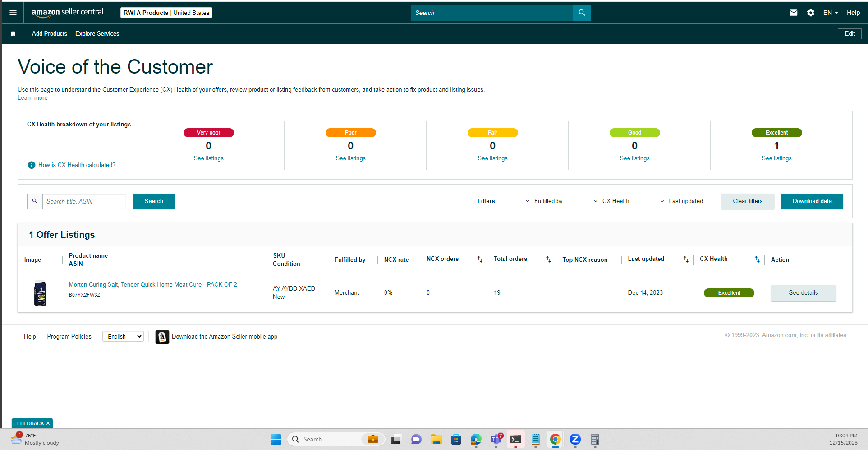Open the Zoom app on taskbar

coord(575,439)
